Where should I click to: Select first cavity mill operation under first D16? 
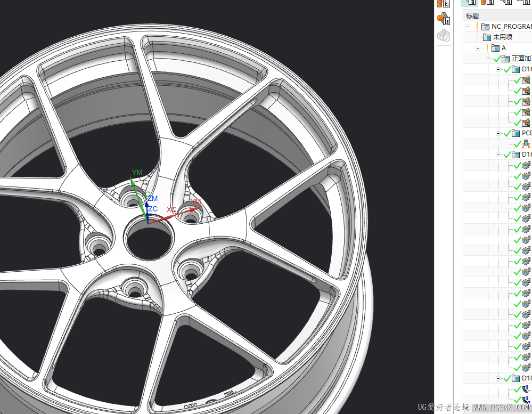click(527, 80)
